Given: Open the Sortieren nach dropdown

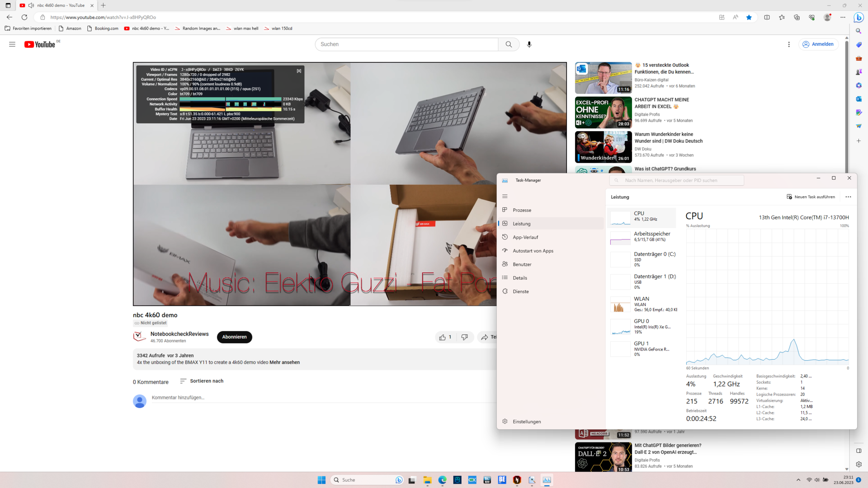Looking at the screenshot, I should 202,381.
